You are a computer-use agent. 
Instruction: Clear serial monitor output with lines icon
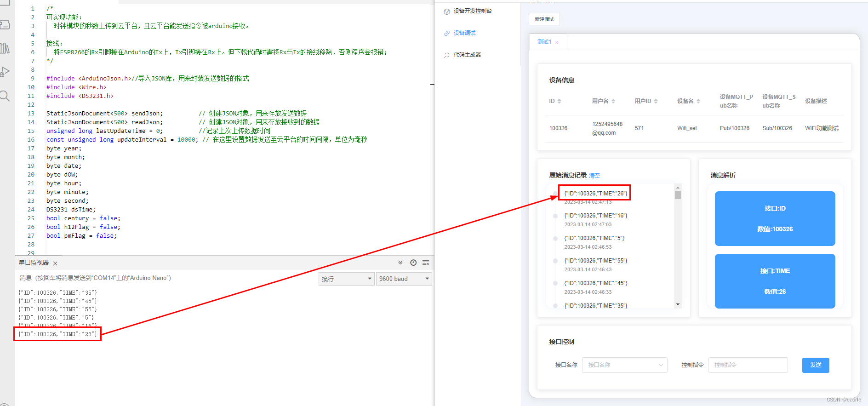click(426, 263)
